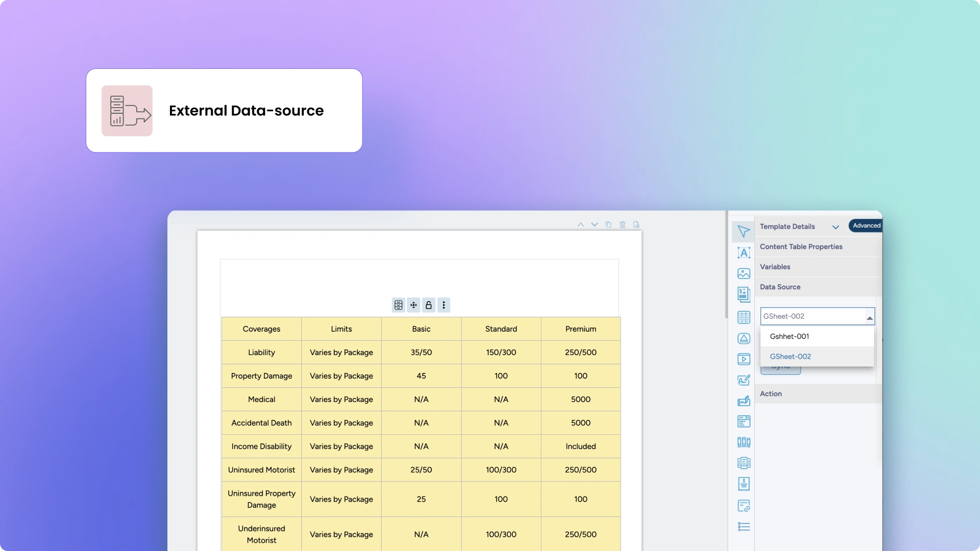Viewport: 980px width, 551px height.
Task: Open the three-dot menu above table
Action: [x=444, y=305]
